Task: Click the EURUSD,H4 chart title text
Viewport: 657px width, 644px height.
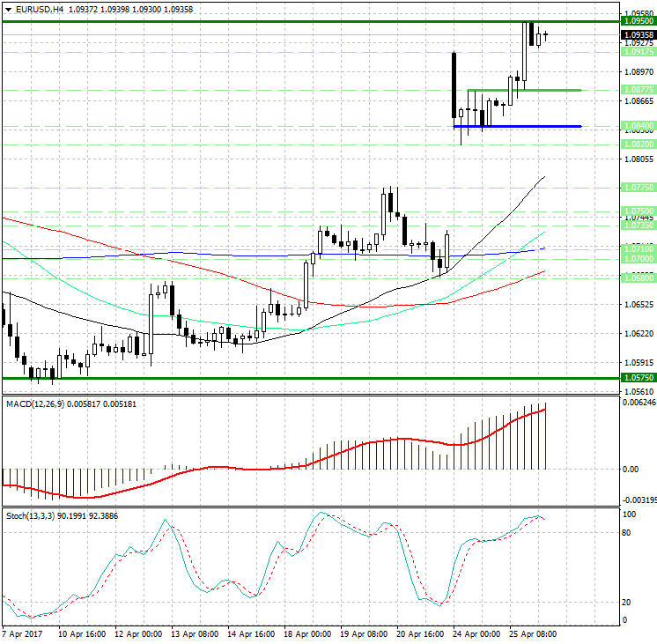Action: click(x=40, y=9)
